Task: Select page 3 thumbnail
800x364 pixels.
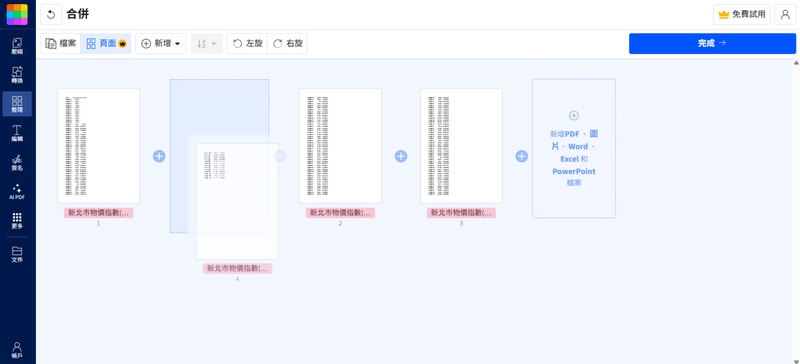Action: coord(461,146)
